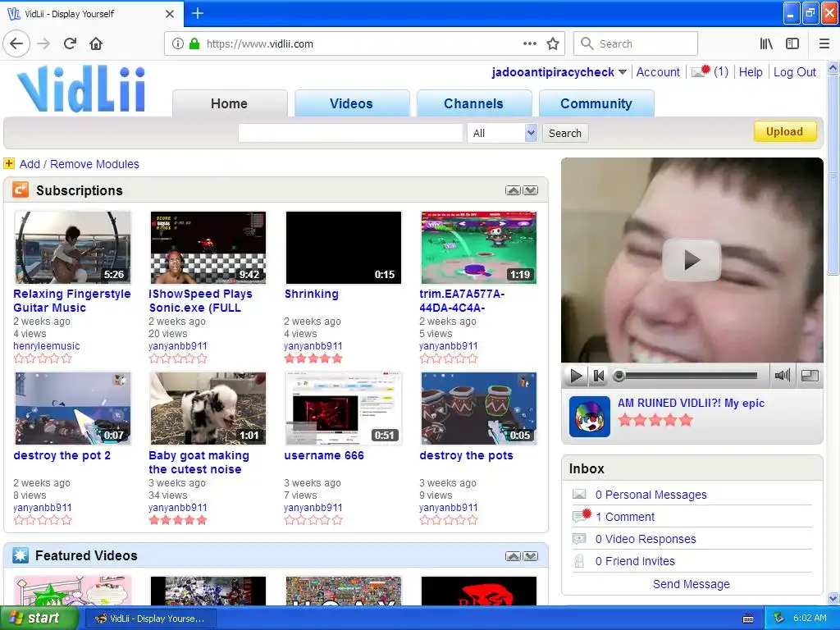The width and height of the screenshot is (840, 630).
Task: Mute the video with the speaker icon
Action: point(782,376)
